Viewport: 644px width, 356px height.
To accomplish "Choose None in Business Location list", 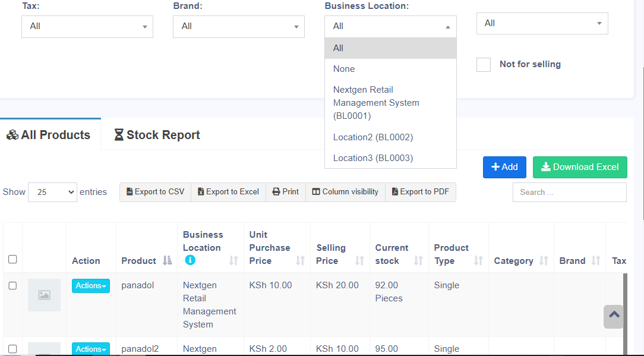I will pos(390,69).
